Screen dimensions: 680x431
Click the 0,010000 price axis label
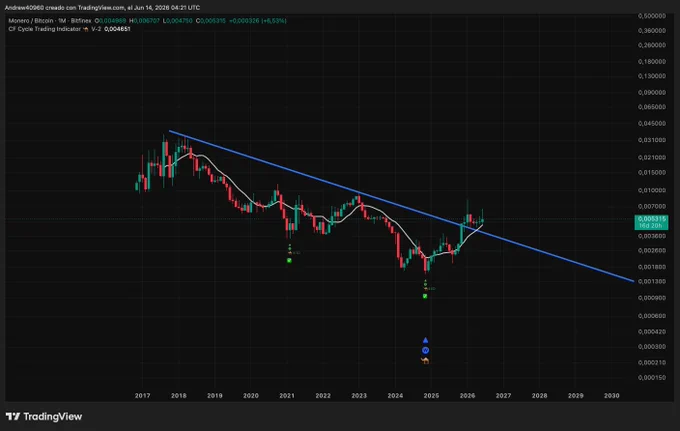click(652, 190)
